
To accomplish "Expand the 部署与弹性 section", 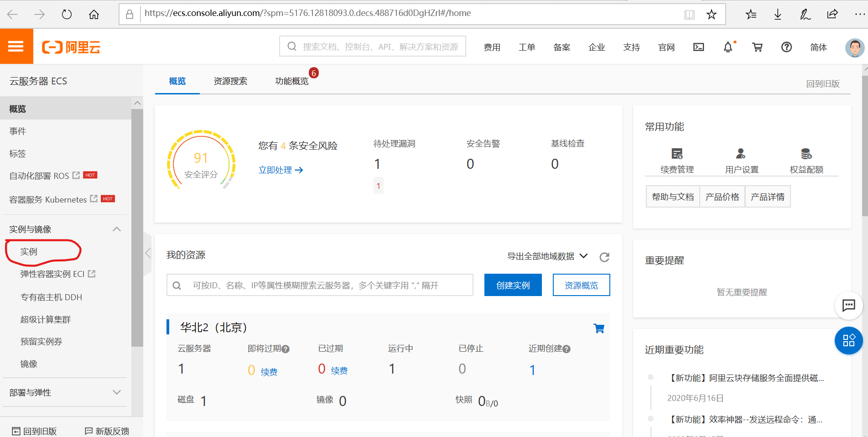I will [x=117, y=392].
